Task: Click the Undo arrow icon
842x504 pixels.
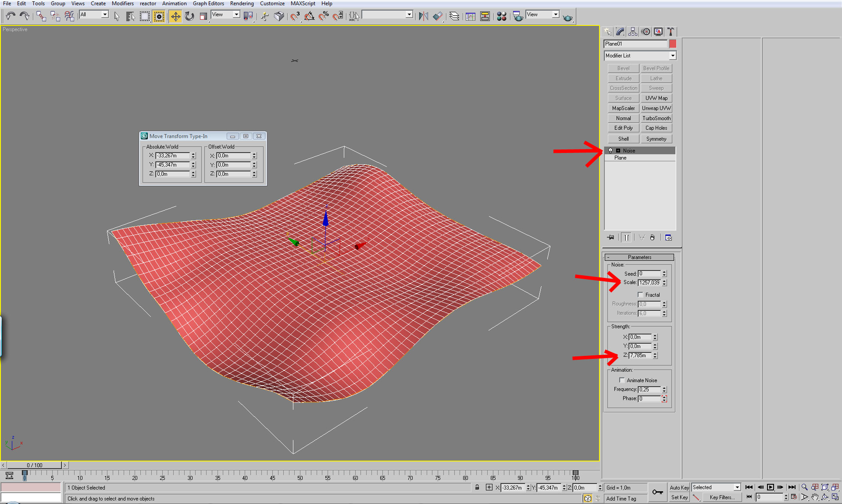Action: click(x=10, y=17)
